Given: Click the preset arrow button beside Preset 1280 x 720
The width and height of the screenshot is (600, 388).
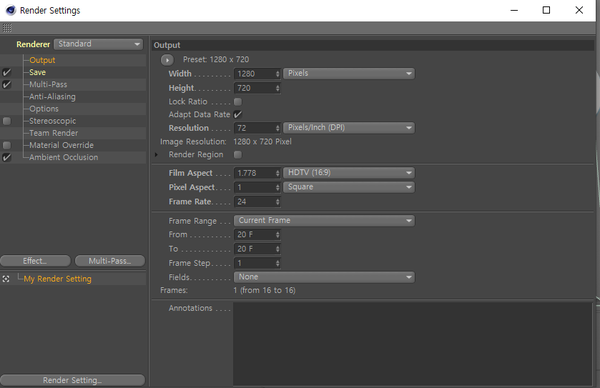Looking at the screenshot, I should tap(167, 60).
